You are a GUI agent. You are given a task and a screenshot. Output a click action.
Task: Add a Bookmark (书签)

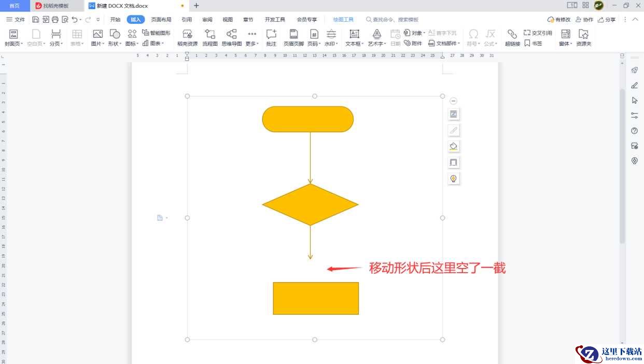point(533,44)
